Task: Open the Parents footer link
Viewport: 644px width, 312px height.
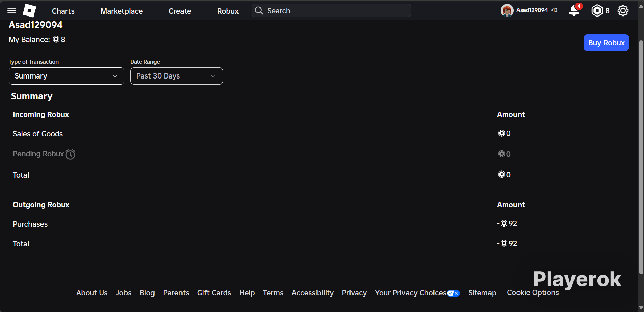Action: [176, 293]
